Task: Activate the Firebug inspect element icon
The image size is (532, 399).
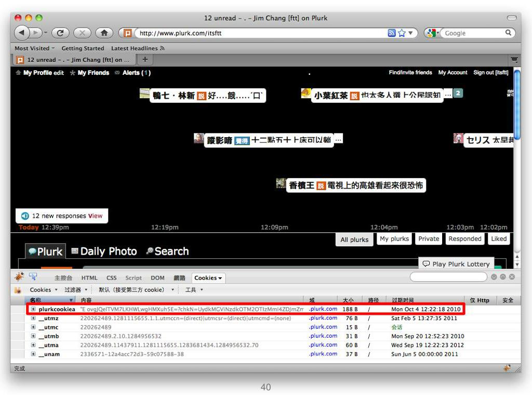Action: pyautogui.click(x=33, y=277)
